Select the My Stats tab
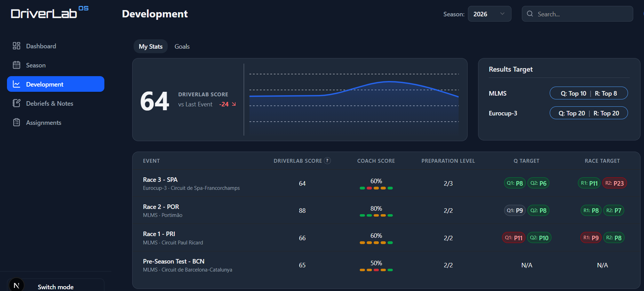644x291 pixels. pyautogui.click(x=151, y=47)
